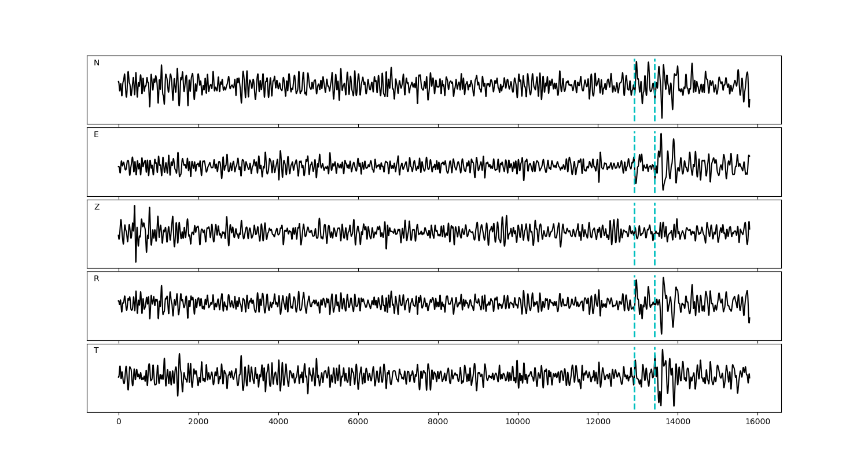
Task: Click the 16000 x-axis tick label
Action: point(757,422)
